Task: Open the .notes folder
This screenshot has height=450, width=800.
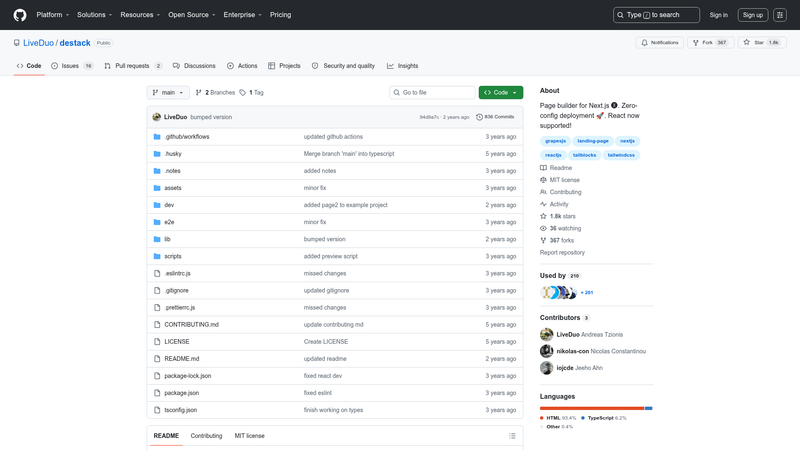Action: coord(172,171)
